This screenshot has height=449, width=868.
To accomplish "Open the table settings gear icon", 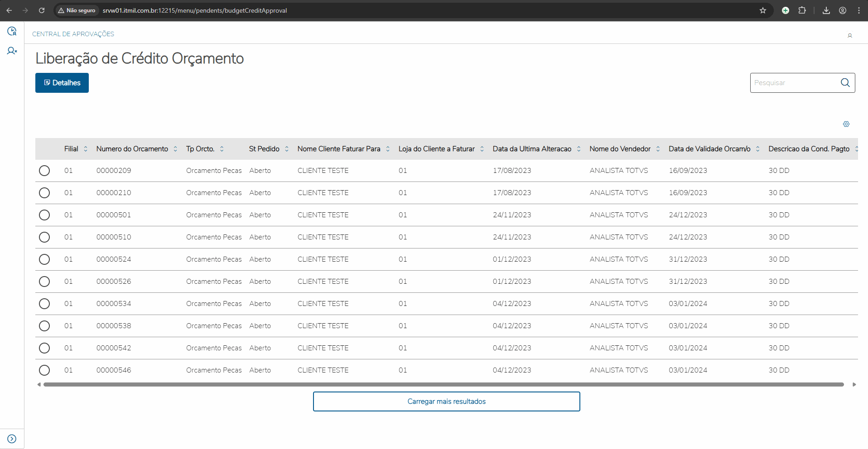I will [846, 124].
